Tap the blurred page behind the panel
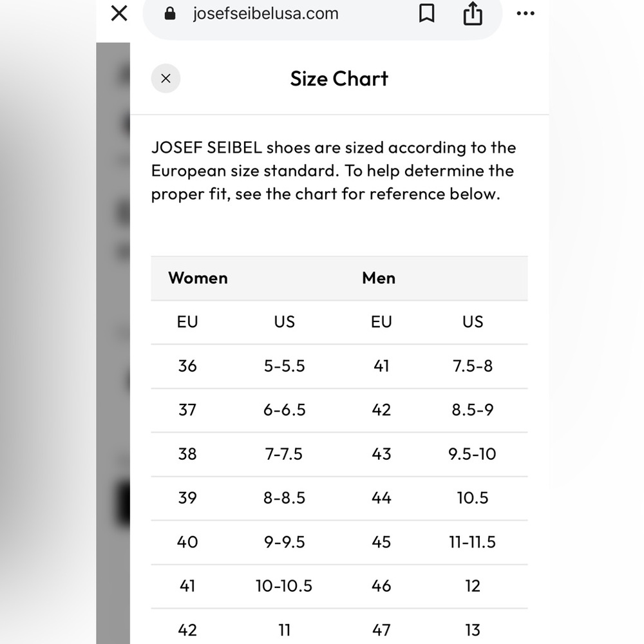 113,343
